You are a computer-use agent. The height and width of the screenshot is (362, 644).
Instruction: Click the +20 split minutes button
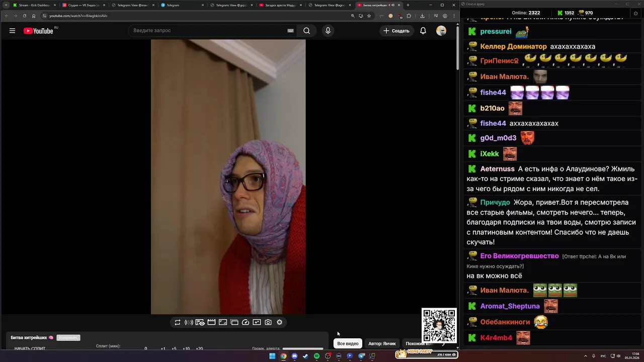pos(199,349)
